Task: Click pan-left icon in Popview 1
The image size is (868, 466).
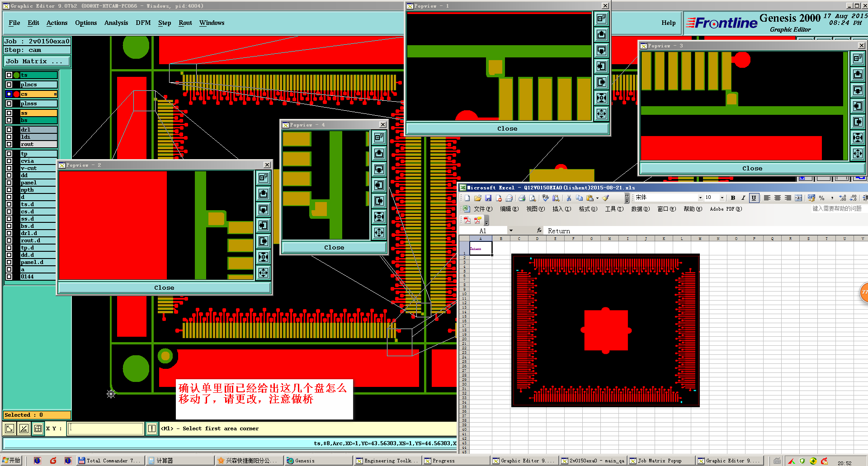Action: (601, 66)
